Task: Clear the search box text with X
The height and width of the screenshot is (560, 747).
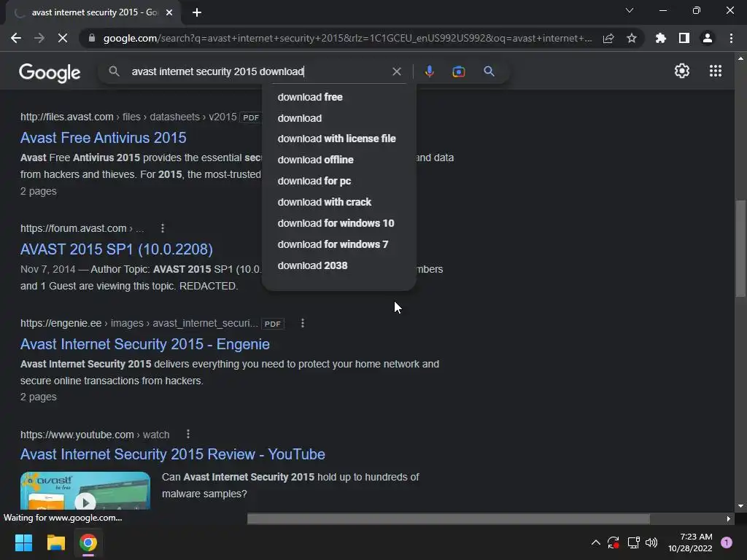Action: (x=396, y=71)
